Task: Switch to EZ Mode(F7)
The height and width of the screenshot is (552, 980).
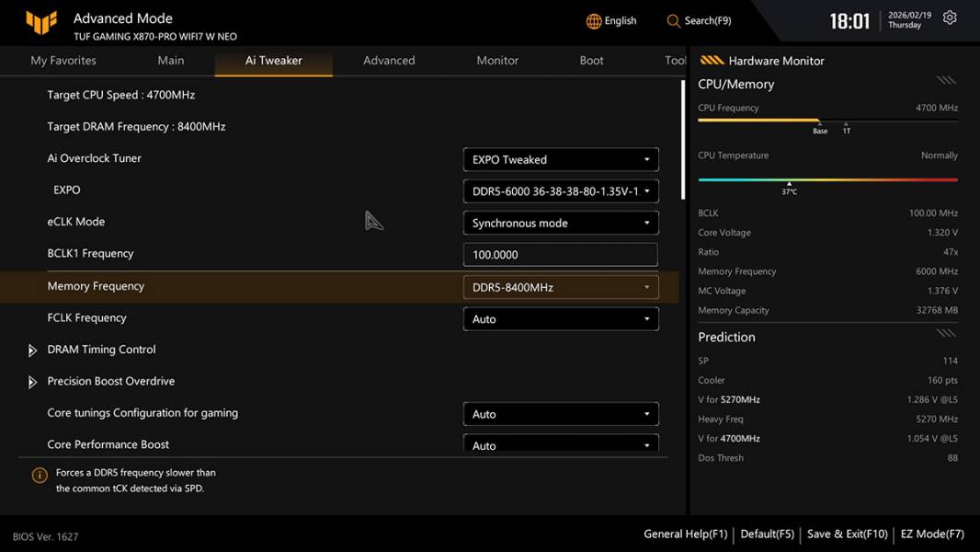Action: click(x=932, y=534)
